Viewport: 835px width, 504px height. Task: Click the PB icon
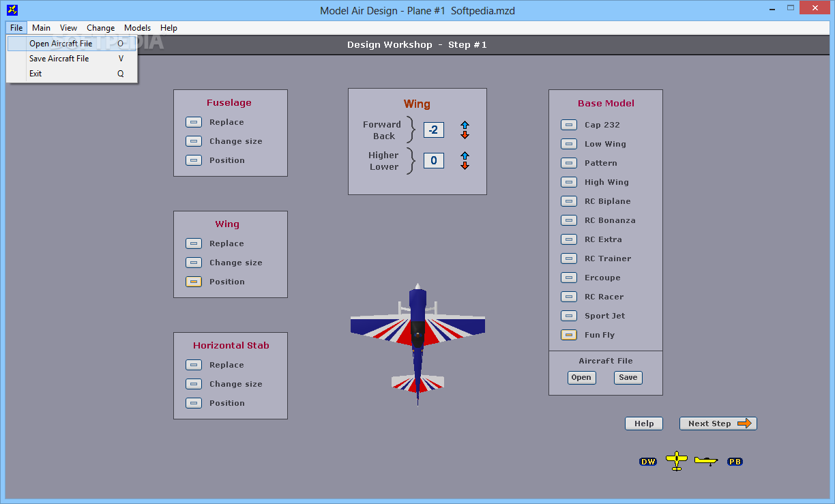(x=735, y=462)
